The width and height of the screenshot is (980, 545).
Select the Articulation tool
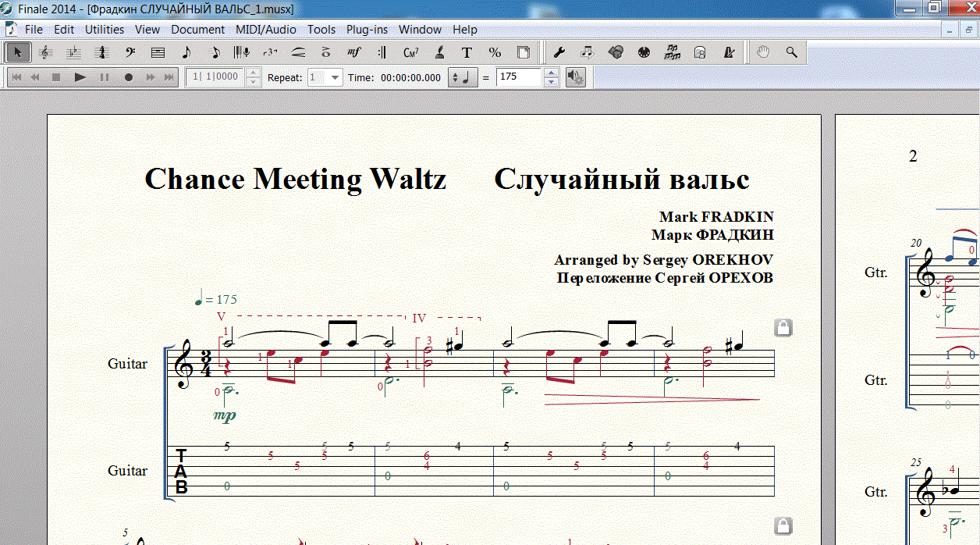pyautogui.click(x=326, y=52)
